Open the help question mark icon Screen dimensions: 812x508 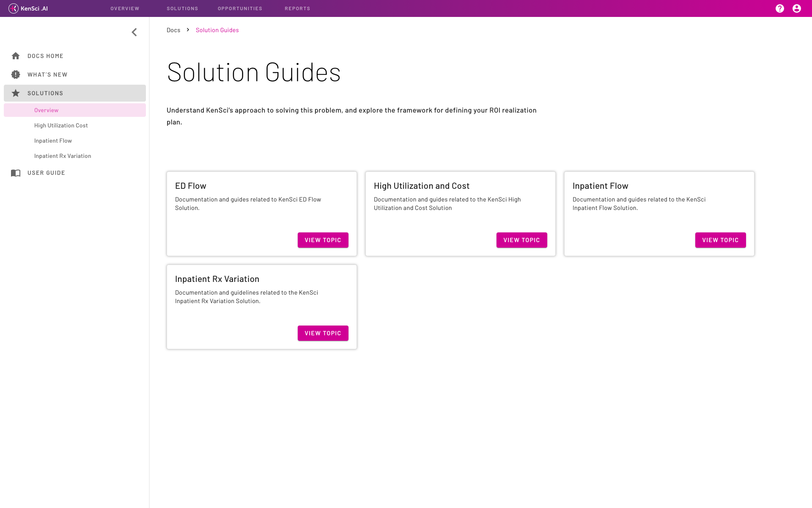(780, 8)
